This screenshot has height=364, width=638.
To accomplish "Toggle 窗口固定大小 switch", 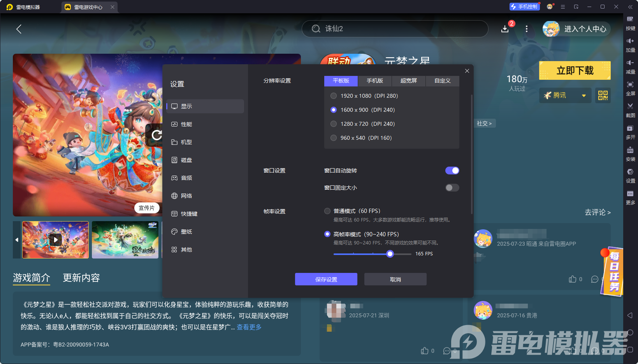I will coord(452,188).
